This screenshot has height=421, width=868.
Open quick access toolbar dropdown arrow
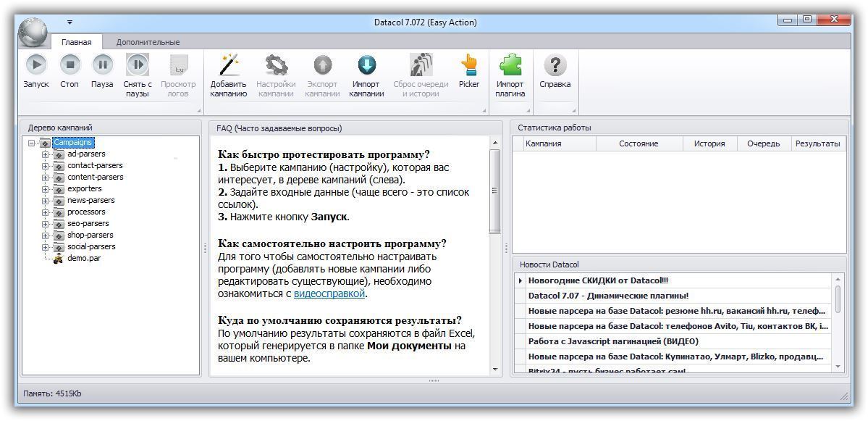point(69,22)
